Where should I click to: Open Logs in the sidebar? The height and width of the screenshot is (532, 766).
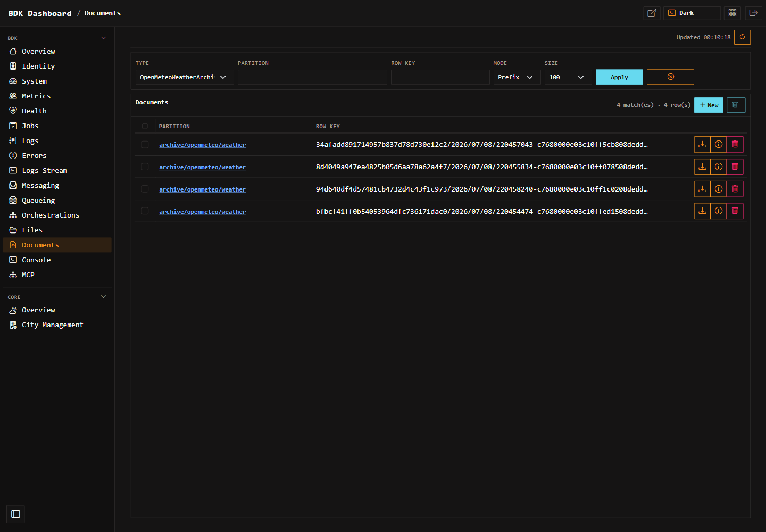pos(57,140)
